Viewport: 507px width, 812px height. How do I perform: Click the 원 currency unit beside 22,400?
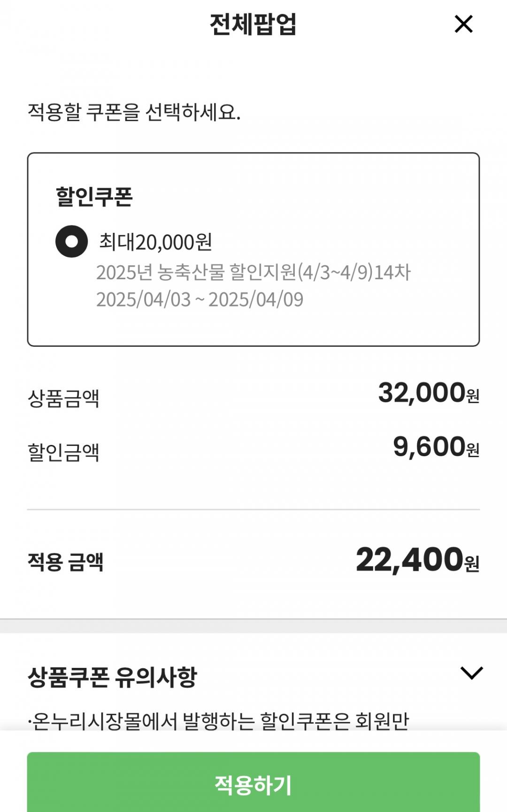tap(472, 563)
